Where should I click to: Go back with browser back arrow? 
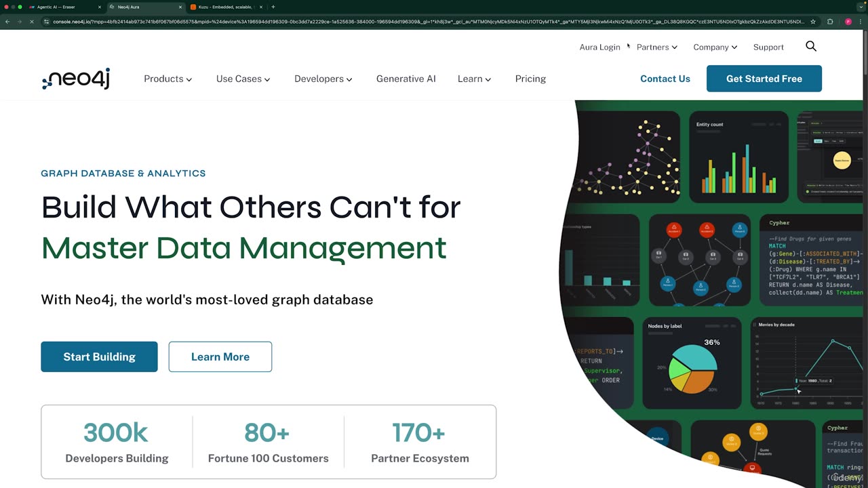(7, 22)
